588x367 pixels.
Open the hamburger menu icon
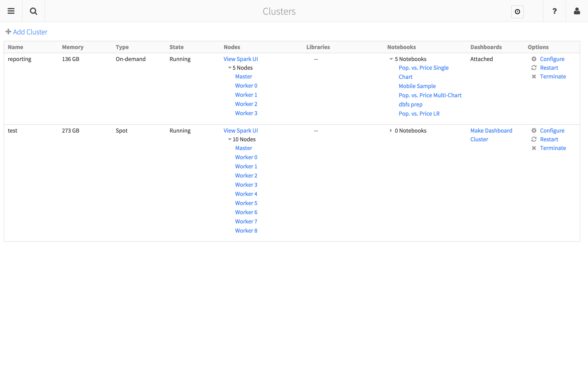click(x=11, y=11)
